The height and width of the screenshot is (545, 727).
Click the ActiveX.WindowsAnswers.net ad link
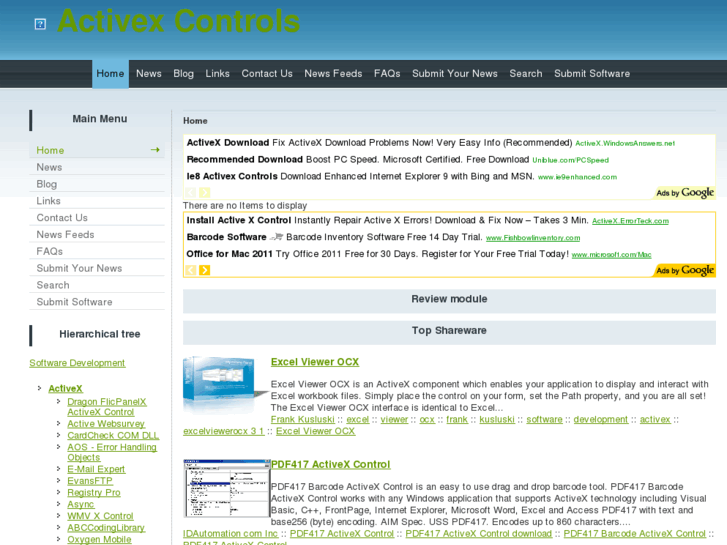[x=625, y=143]
